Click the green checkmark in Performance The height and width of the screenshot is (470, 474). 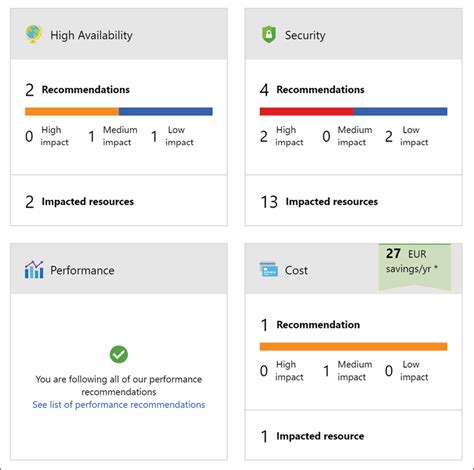click(119, 354)
